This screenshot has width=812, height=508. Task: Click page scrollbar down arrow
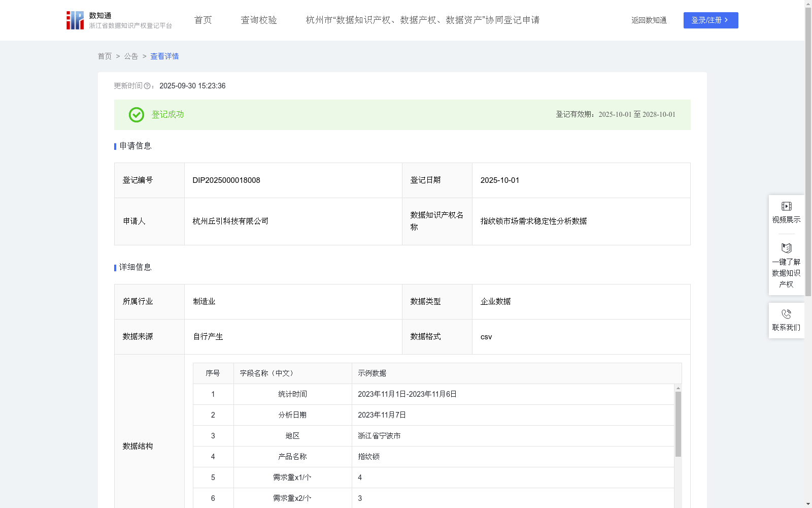point(808,504)
